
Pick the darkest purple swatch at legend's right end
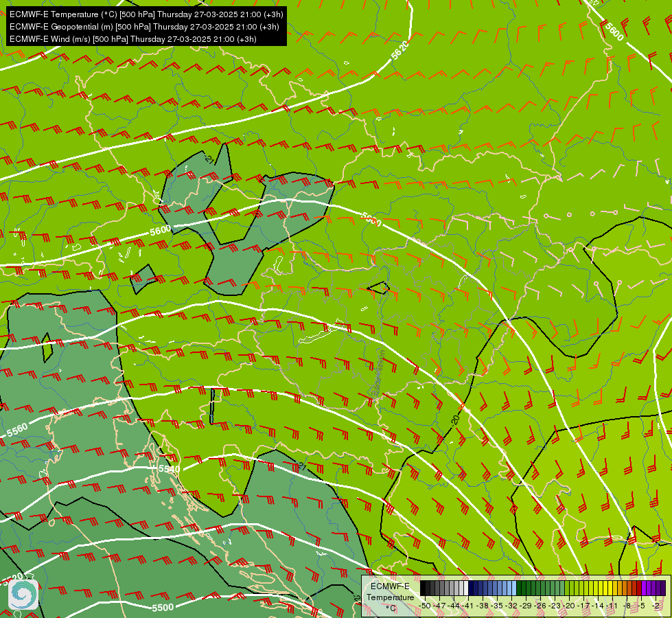coord(664,588)
